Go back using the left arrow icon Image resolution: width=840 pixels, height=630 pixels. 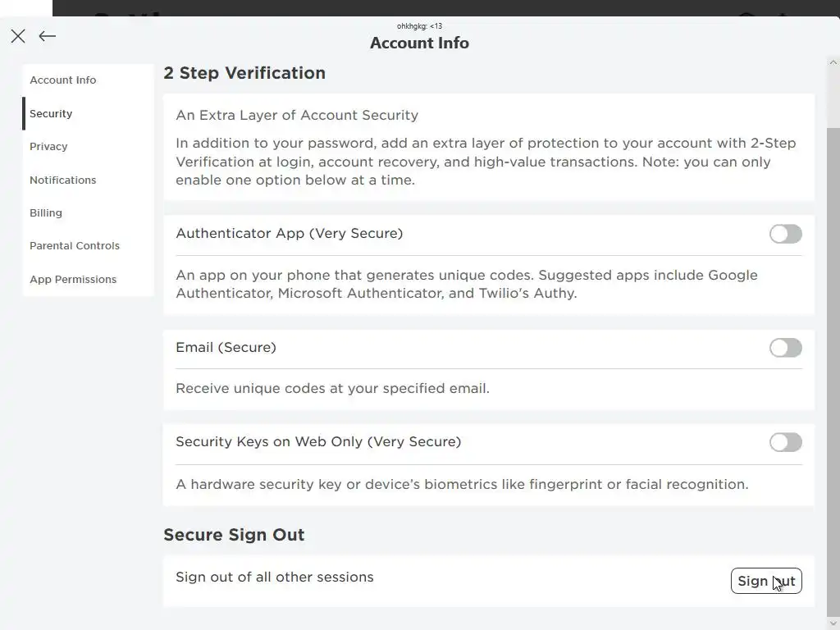click(48, 36)
